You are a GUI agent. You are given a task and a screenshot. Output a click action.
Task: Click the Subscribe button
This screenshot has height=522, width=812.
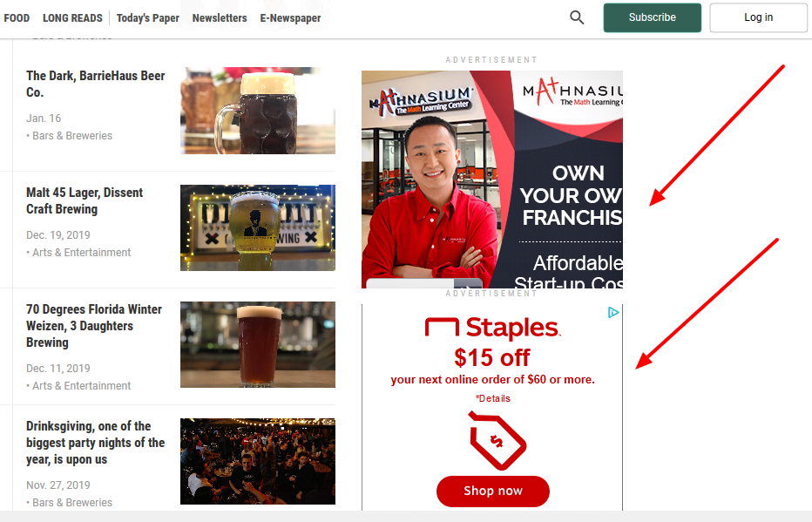[652, 17]
